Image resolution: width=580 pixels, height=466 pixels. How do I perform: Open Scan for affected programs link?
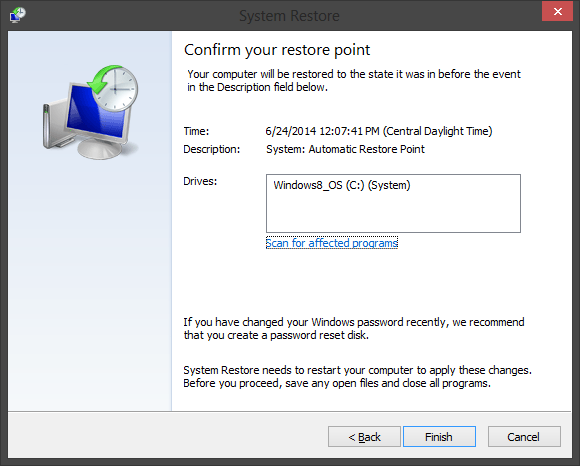tap(332, 243)
